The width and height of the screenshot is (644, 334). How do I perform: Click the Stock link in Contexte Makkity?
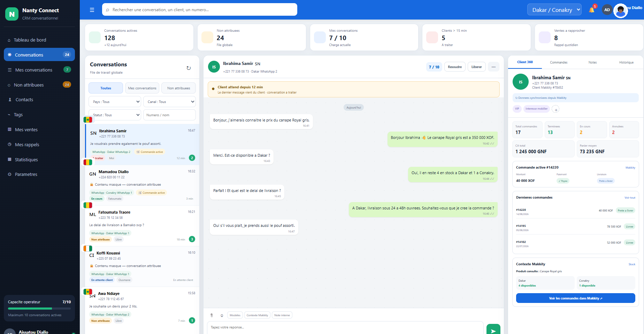[x=632, y=264]
